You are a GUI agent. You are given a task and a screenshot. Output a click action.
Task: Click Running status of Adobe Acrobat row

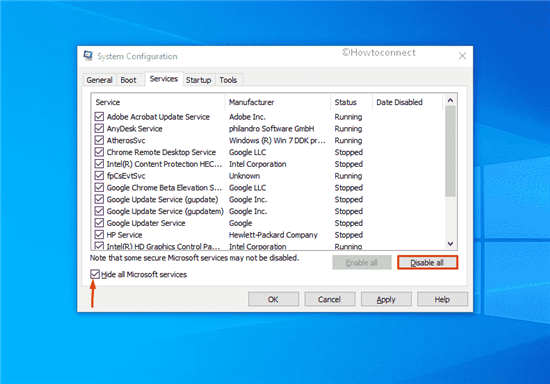click(x=348, y=117)
